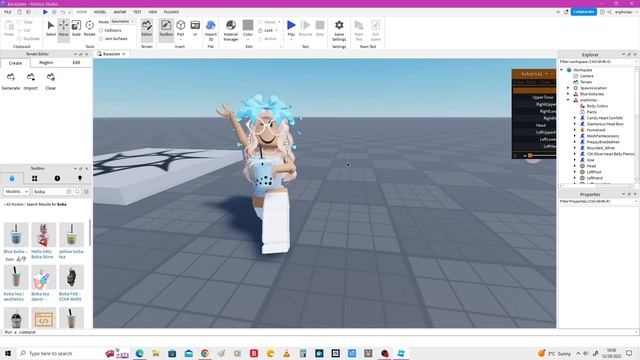Activate the Scale tool

(76, 28)
